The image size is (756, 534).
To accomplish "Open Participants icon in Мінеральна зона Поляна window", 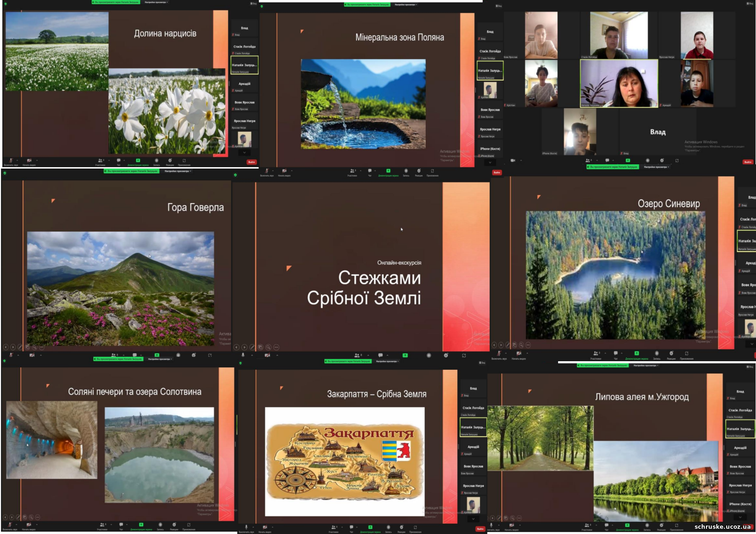I will 352,171.
